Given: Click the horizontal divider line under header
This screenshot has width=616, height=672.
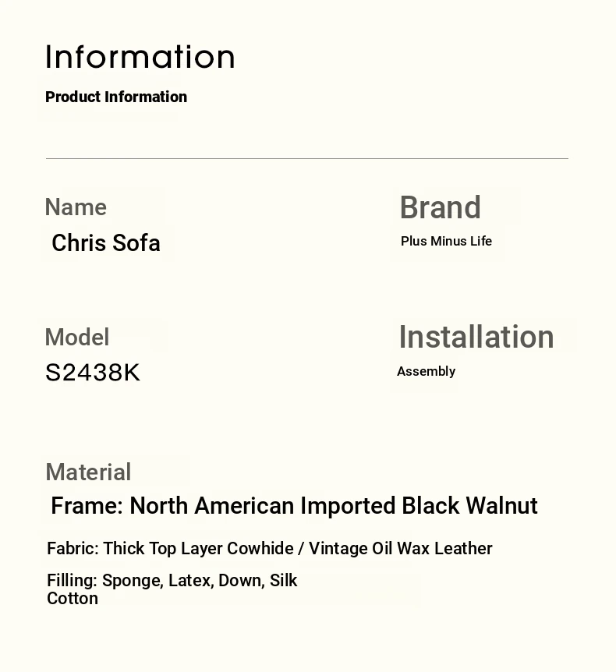Looking at the screenshot, I should (x=307, y=158).
